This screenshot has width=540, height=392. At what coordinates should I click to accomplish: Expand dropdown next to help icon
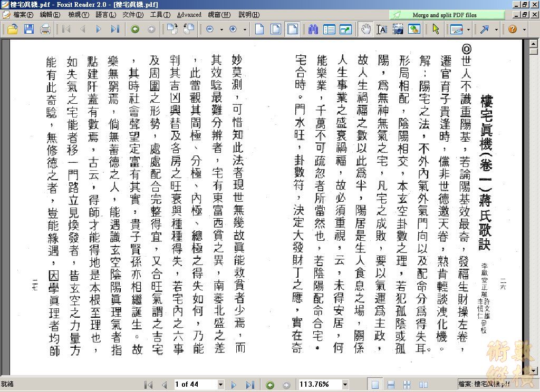coord(525,30)
